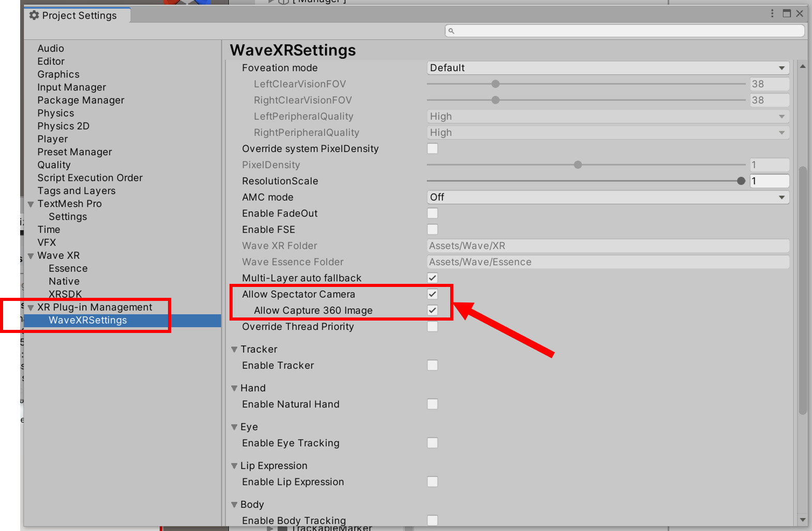Collapse the Hand section
Viewport: 812px width, 531px height.
click(234, 388)
